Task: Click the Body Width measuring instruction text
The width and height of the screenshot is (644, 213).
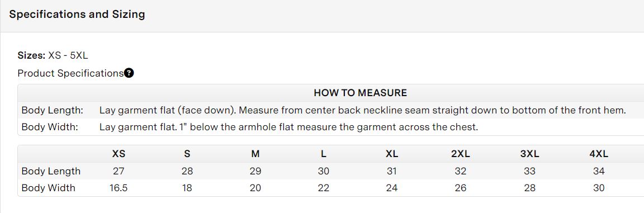Action: coord(288,127)
